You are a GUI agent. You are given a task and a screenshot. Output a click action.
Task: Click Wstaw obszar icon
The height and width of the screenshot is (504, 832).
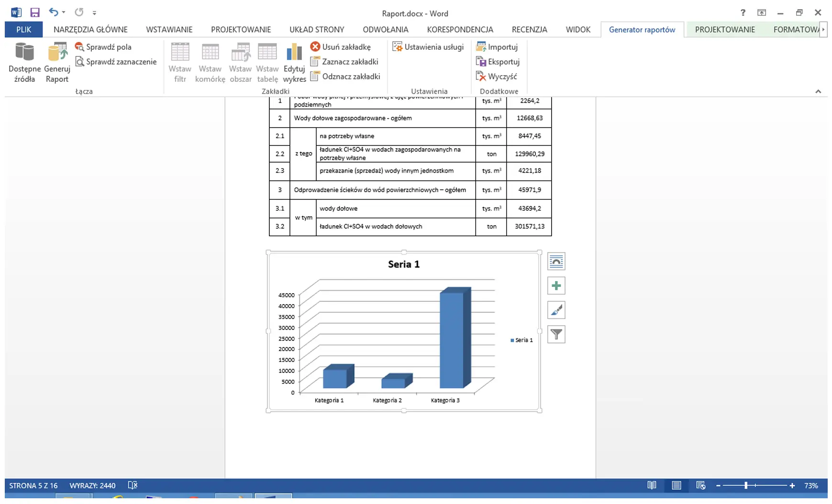point(240,63)
